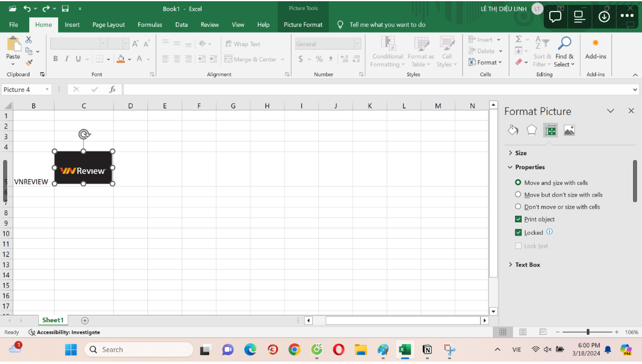
Task: Select the Picture tab icon in pane
Action: coord(569,130)
